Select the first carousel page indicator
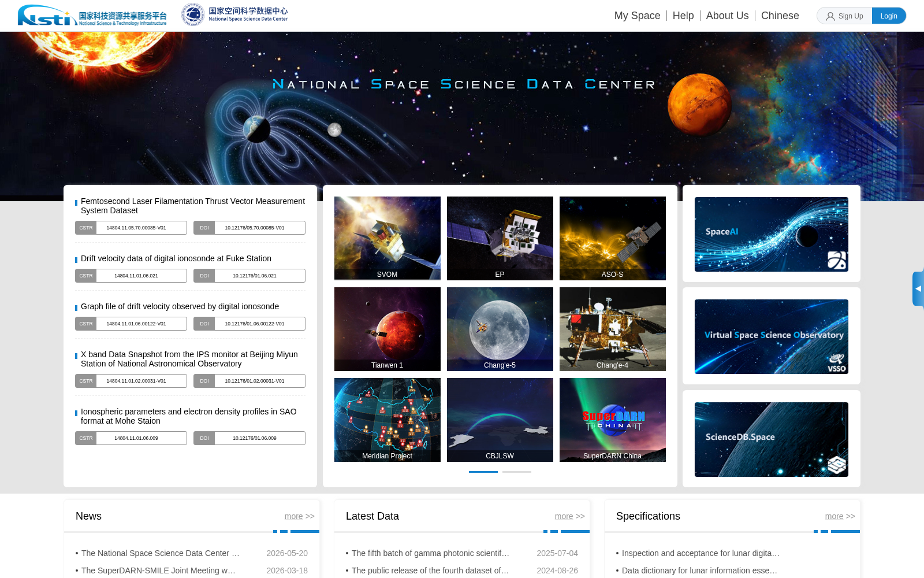 (x=483, y=472)
